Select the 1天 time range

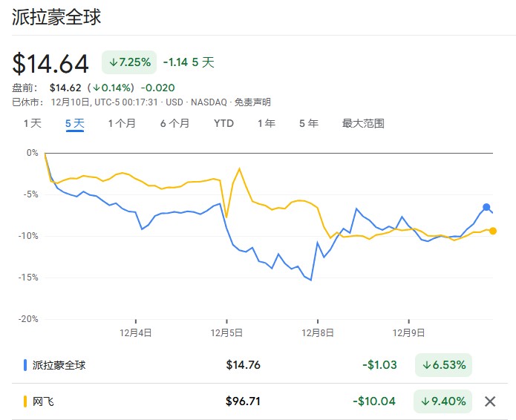(x=33, y=123)
